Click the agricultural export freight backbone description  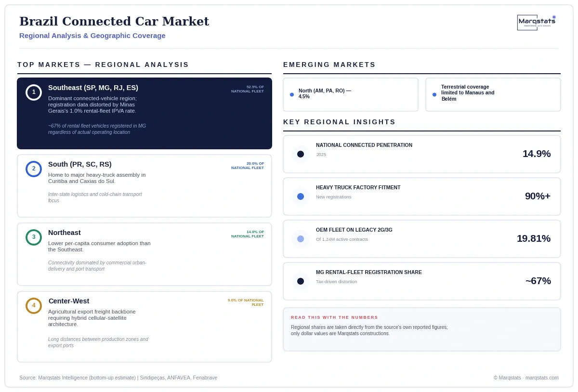[x=92, y=318]
